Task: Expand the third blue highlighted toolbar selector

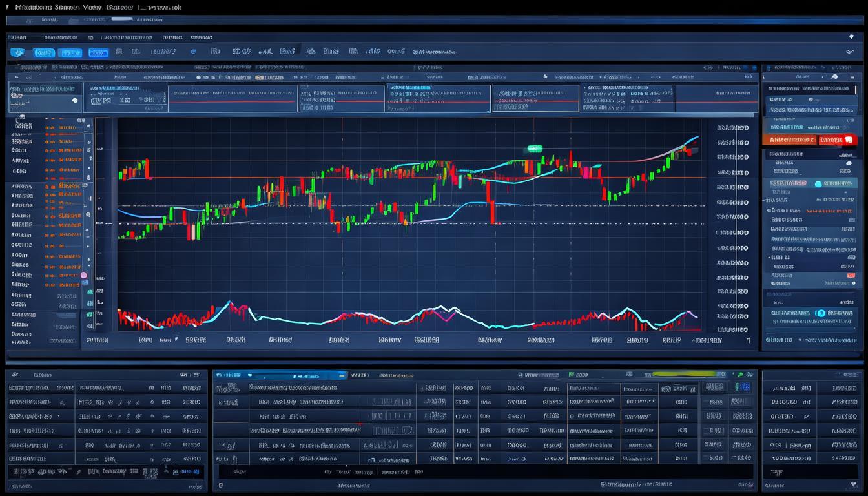Action: pyautogui.click(x=98, y=52)
